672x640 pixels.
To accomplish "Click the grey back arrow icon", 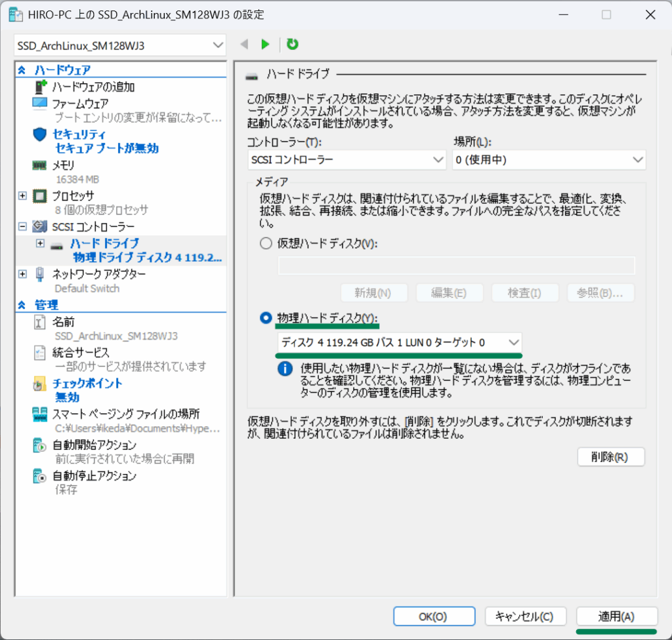I will pyautogui.click(x=244, y=44).
